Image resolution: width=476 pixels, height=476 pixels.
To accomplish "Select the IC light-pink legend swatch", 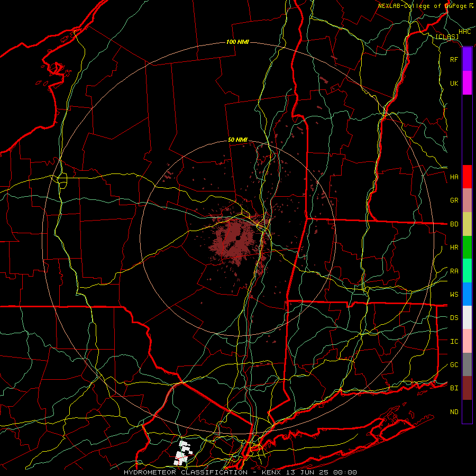I will tap(467, 341).
